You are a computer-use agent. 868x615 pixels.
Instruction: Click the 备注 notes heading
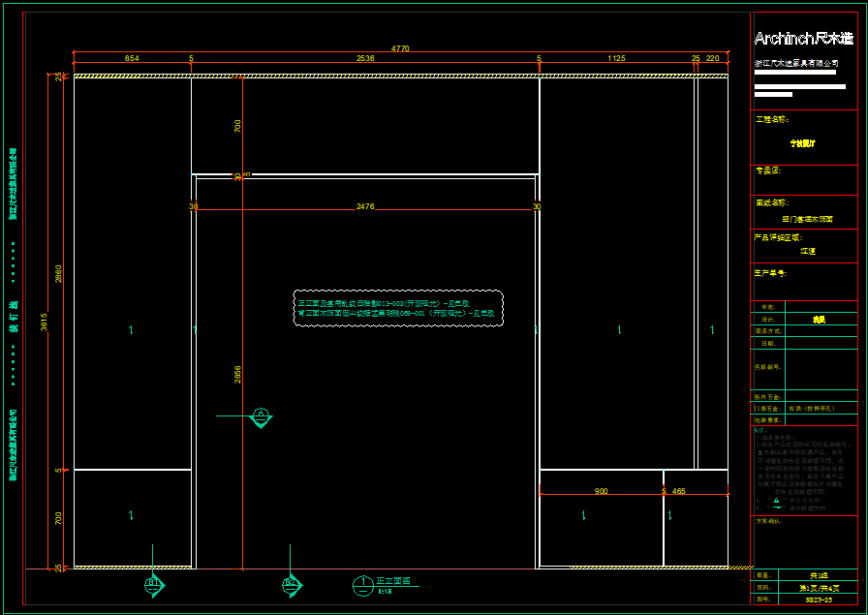(x=760, y=430)
